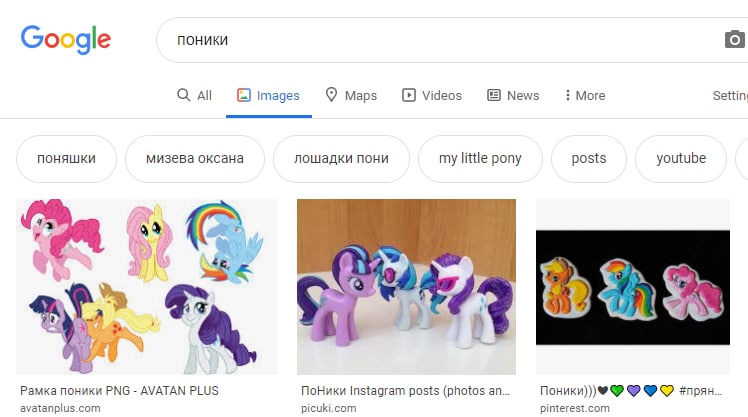Open search by image camera icon
This screenshot has width=748, height=417.
tap(735, 40)
